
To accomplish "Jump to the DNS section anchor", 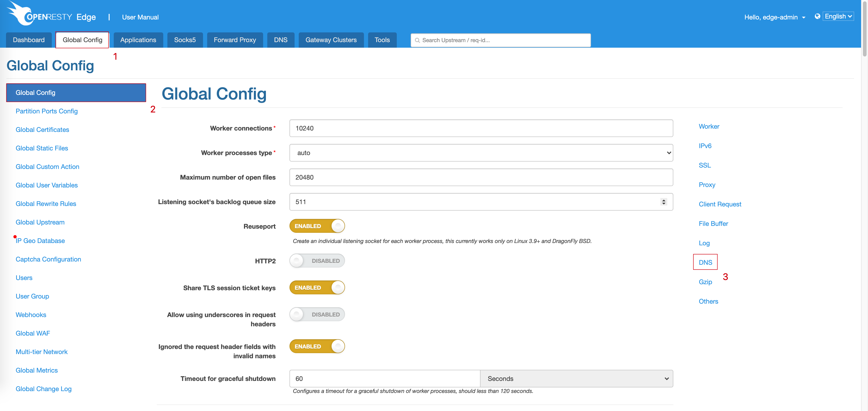I will pyautogui.click(x=705, y=262).
